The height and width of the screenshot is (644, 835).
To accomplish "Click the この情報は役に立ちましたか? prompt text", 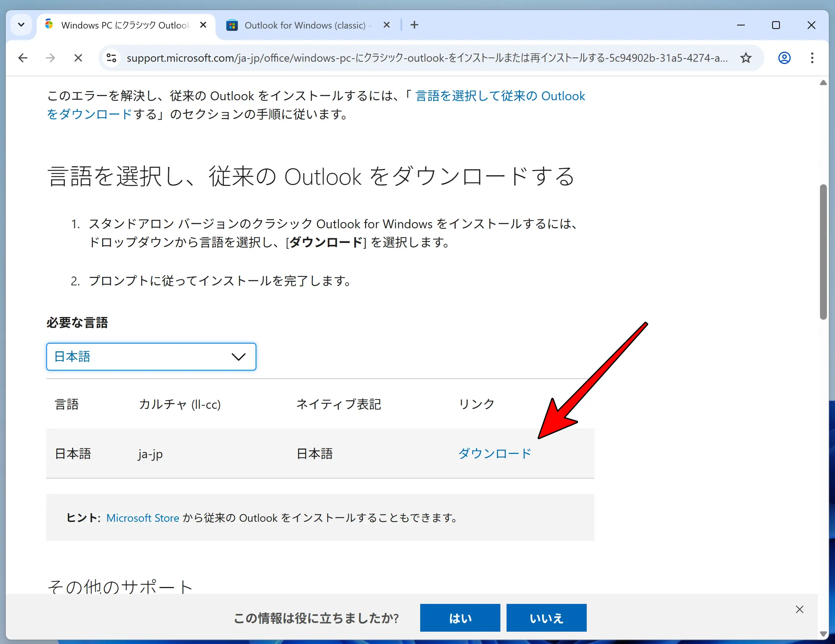I will pos(316,618).
